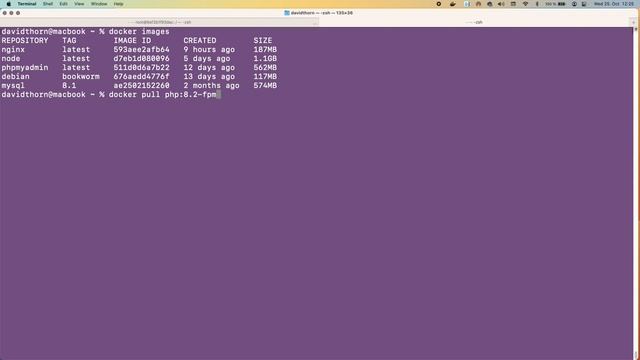The width and height of the screenshot is (640, 360).
Task: Open the Wi-Fi status menu
Action: pos(525,4)
